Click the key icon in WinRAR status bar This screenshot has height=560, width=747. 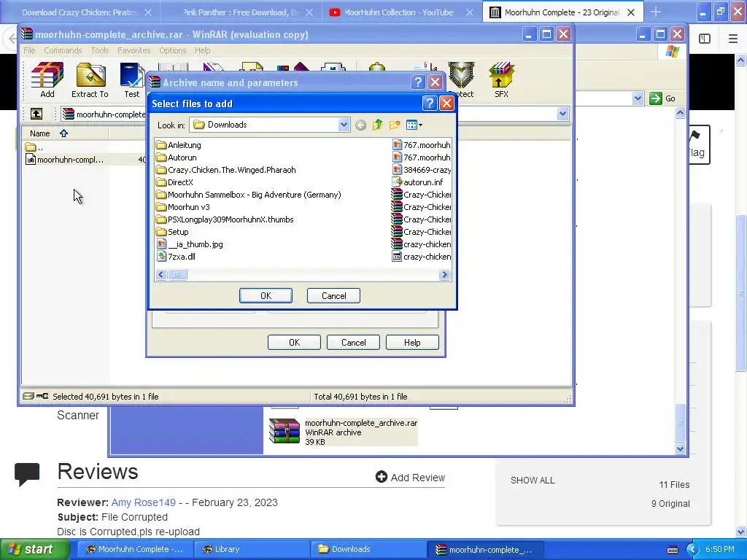(x=42, y=396)
